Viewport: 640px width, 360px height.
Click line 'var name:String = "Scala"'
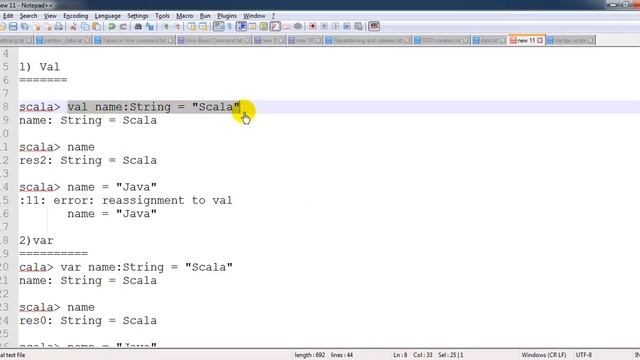147,267
